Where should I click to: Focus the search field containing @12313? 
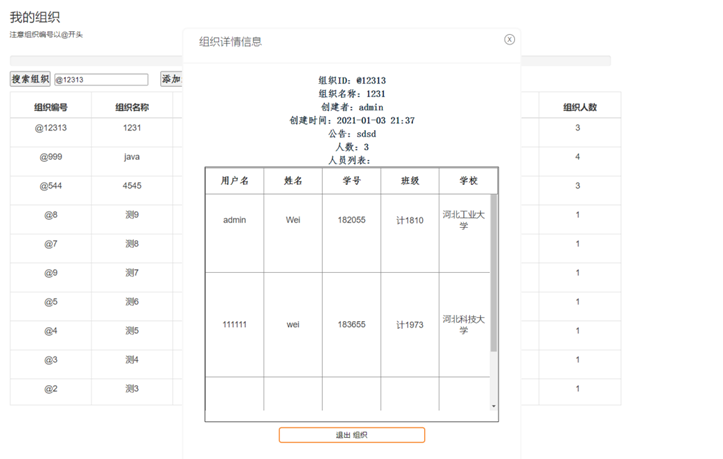[101, 80]
